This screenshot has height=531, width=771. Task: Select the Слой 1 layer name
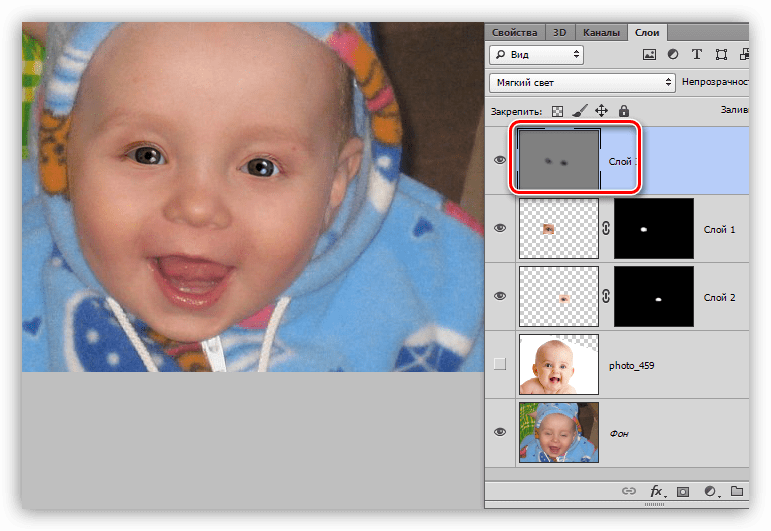[719, 229]
